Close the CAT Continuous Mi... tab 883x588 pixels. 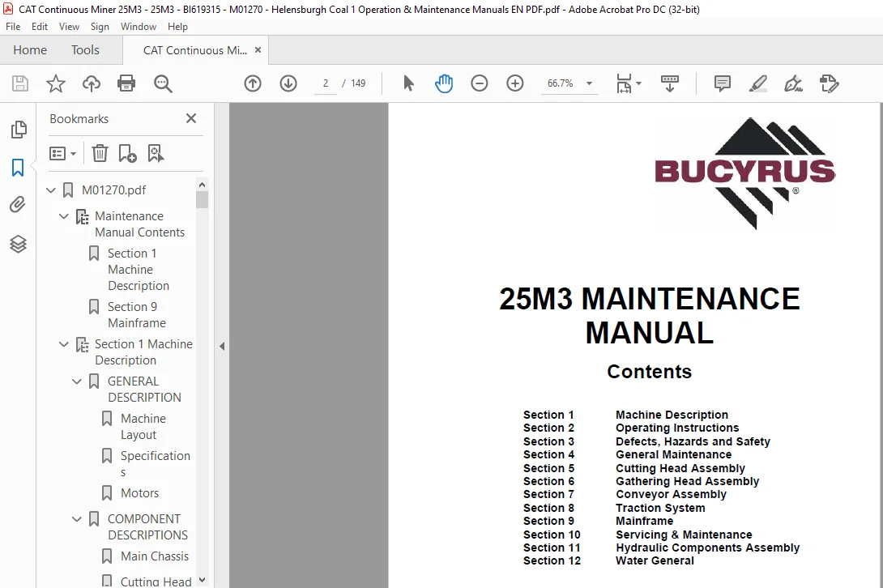click(258, 49)
